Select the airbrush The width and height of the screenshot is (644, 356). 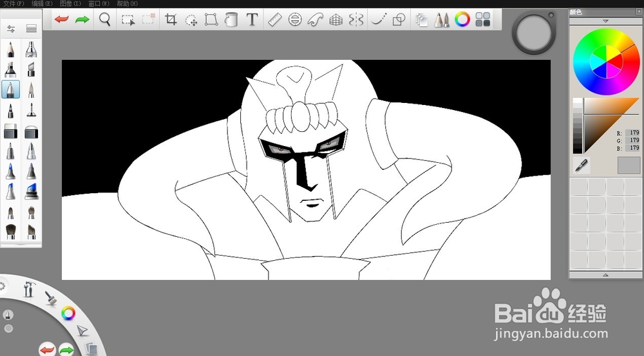pyautogui.click(x=31, y=50)
